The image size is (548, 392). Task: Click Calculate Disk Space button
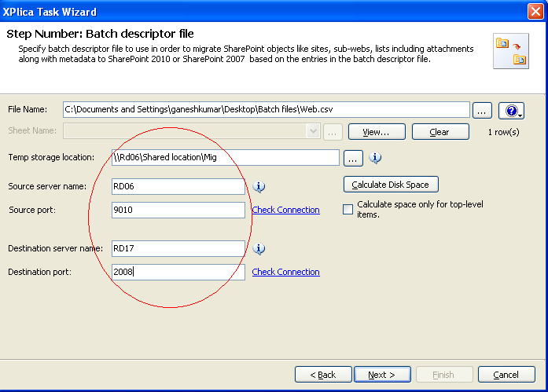click(391, 185)
